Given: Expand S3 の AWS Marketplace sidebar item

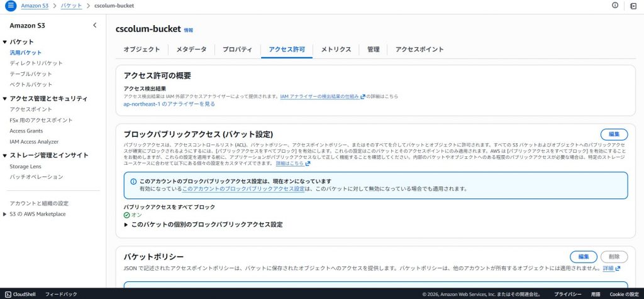Looking at the screenshot, I should click(5, 214).
